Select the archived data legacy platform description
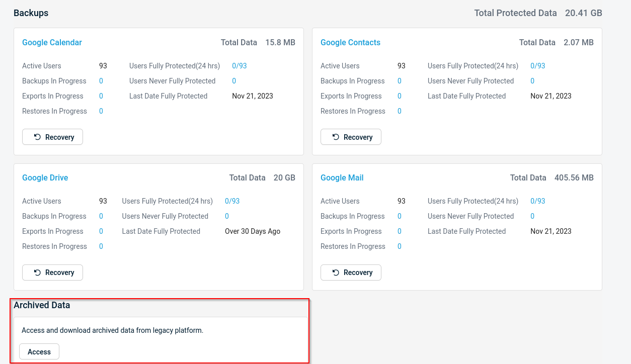Viewport: 631px width, 364px height. point(112,330)
